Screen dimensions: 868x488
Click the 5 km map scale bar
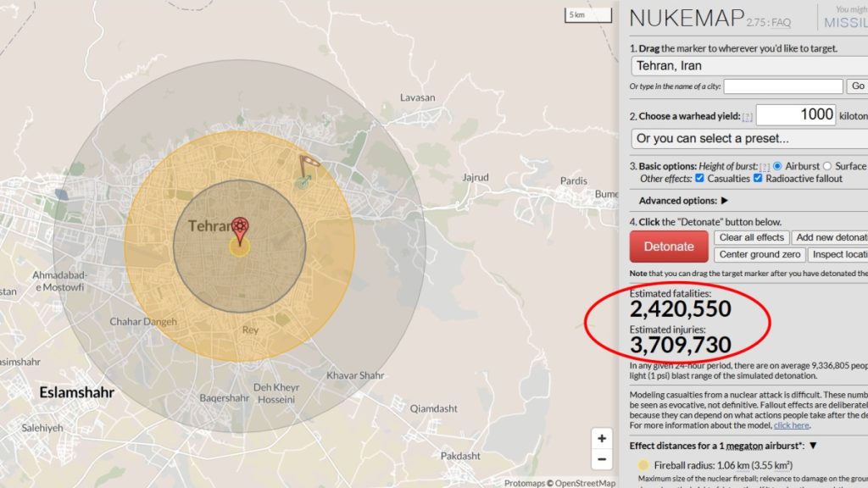point(588,15)
